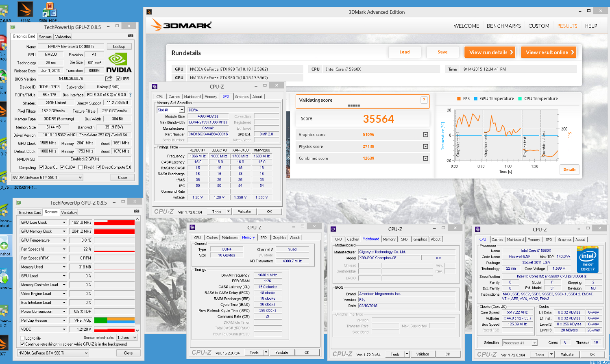The width and height of the screenshot is (610, 364).
Task: Enable the PhysX checkbox
Action: 81,167
